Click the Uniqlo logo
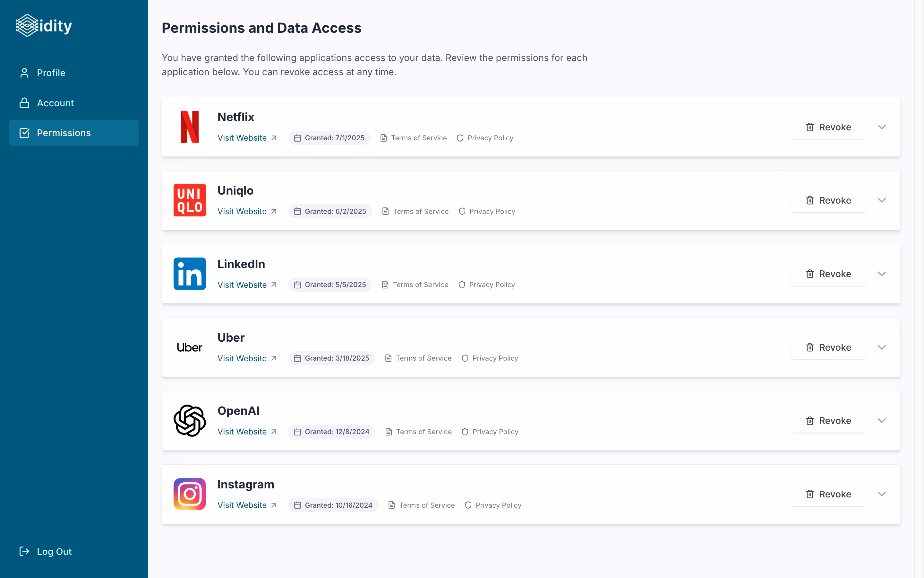Image resolution: width=924 pixels, height=578 pixels. coord(190,200)
